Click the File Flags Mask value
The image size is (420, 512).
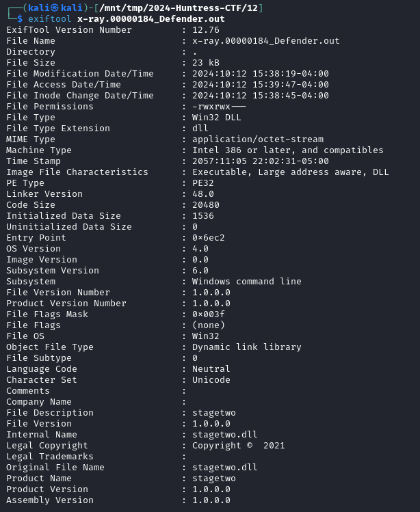click(208, 314)
